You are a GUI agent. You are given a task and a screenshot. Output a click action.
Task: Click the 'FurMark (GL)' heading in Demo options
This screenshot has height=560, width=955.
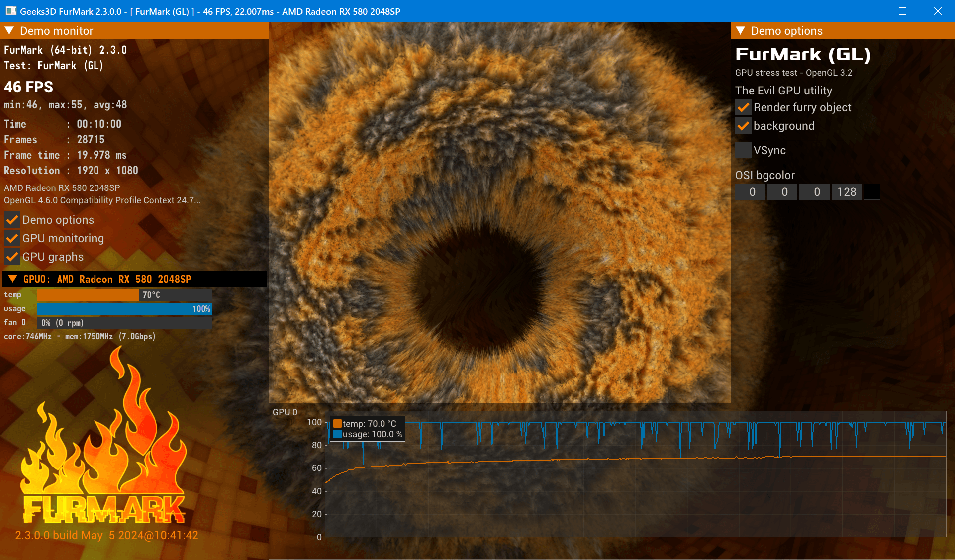(803, 55)
